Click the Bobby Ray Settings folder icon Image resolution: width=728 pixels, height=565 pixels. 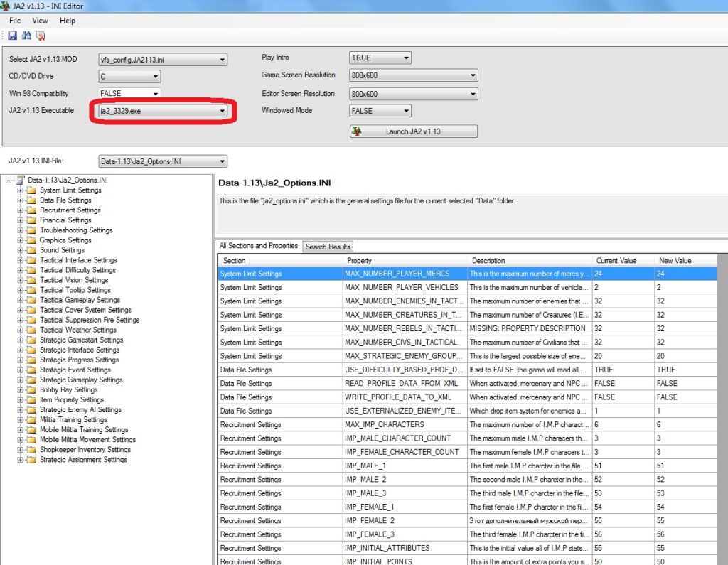pyautogui.click(x=31, y=389)
